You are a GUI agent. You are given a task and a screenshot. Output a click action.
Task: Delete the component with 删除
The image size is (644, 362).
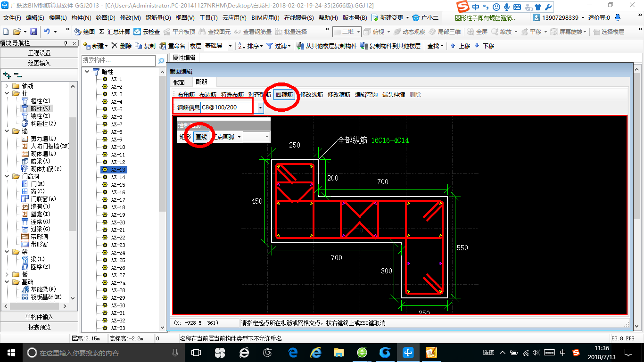click(122, 46)
